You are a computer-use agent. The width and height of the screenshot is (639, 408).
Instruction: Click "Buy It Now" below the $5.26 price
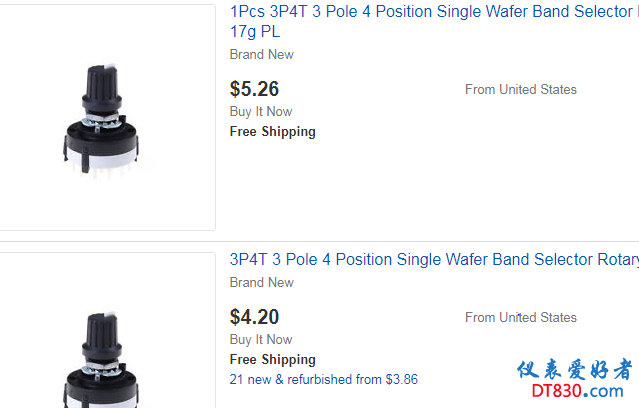coord(261,111)
